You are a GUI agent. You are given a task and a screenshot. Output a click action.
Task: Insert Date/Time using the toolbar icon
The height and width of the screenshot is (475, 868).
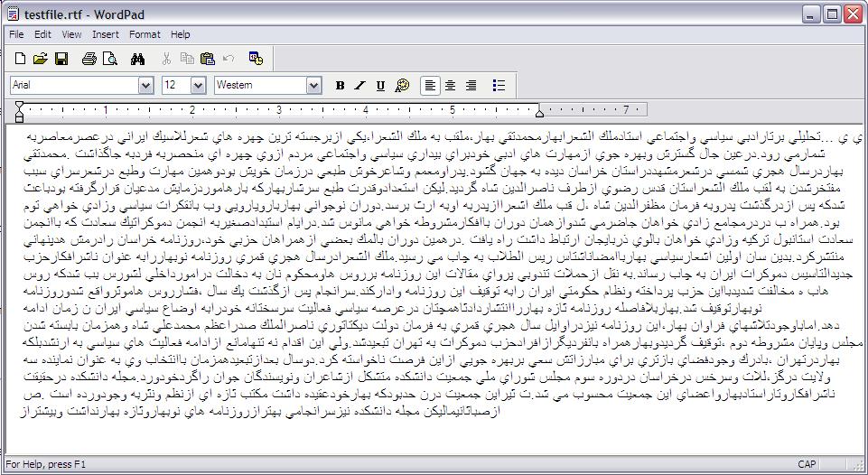tap(256, 59)
